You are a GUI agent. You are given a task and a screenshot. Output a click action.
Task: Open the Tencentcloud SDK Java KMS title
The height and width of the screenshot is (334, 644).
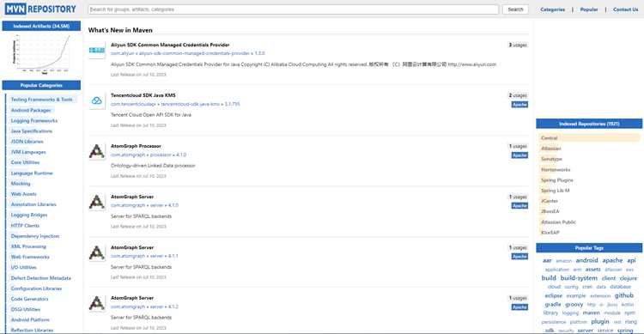tap(143, 95)
